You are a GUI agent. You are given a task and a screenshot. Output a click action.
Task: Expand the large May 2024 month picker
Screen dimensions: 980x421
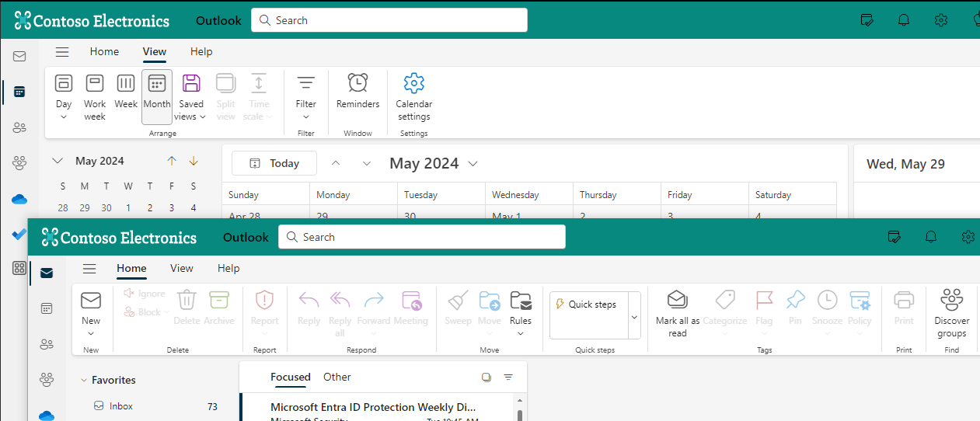(x=434, y=163)
